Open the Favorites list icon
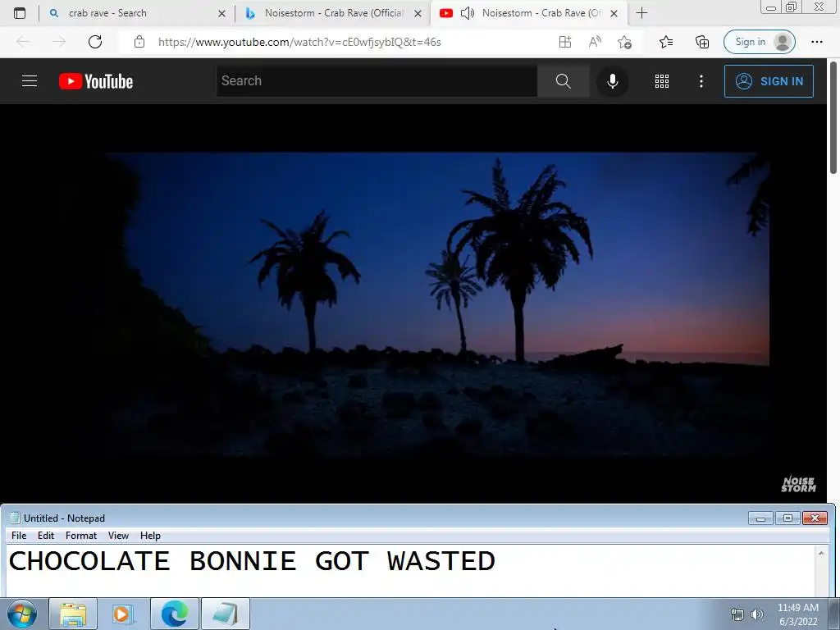Screen dimensions: 840x630 [666, 42]
